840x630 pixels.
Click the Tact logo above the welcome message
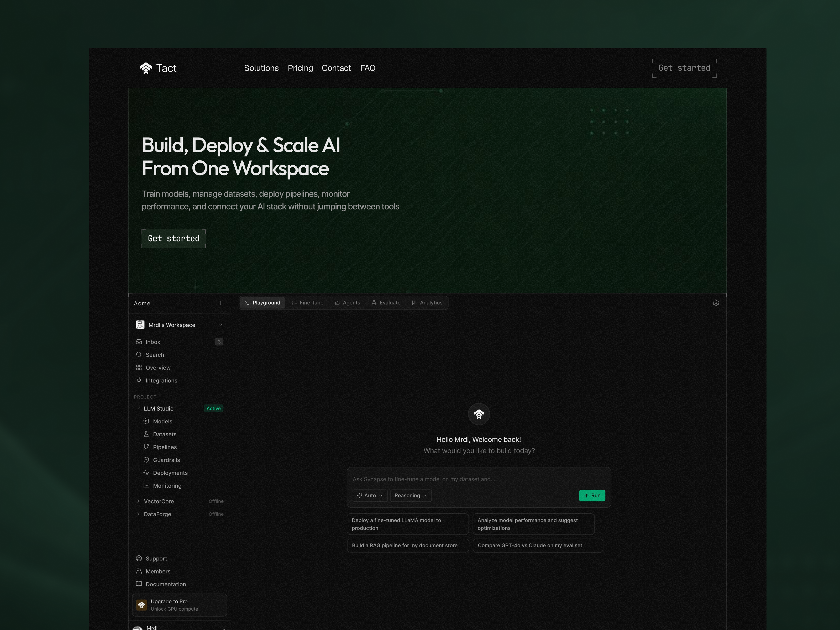click(479, 414)
